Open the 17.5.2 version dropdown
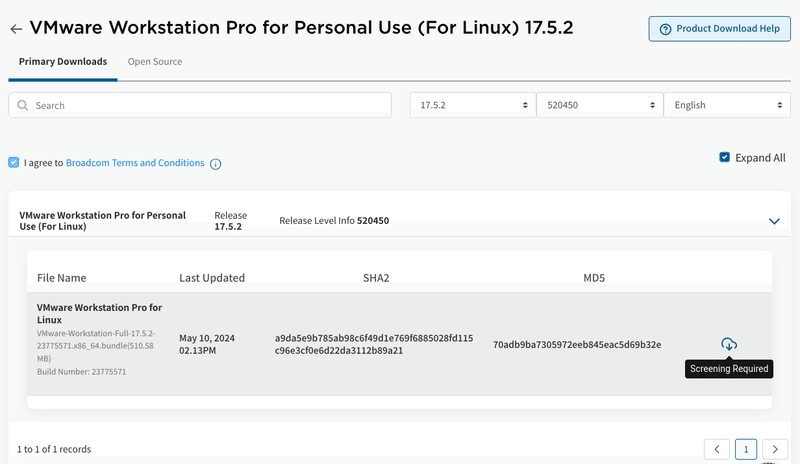This screenshot has width=800, height=464. point(472,105)
